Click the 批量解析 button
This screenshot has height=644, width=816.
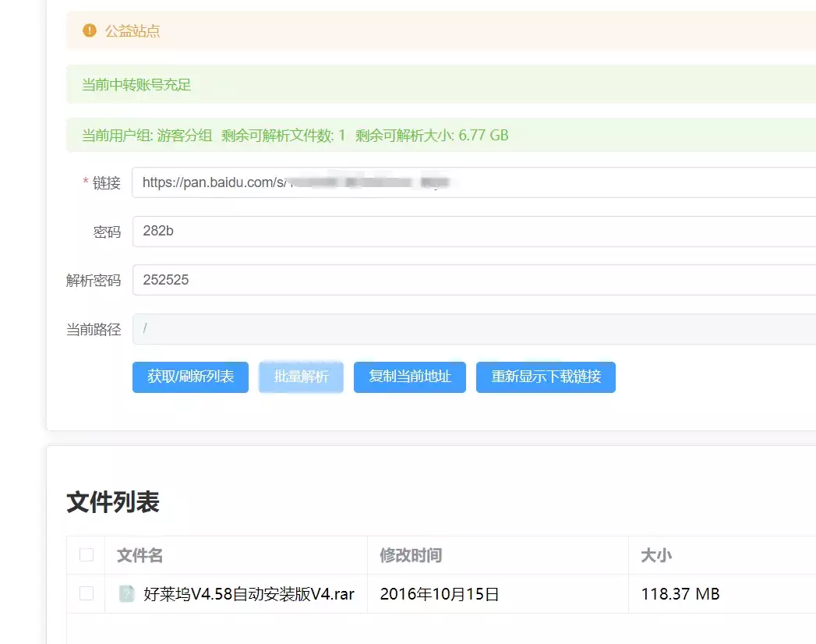(x=301, y=377)
